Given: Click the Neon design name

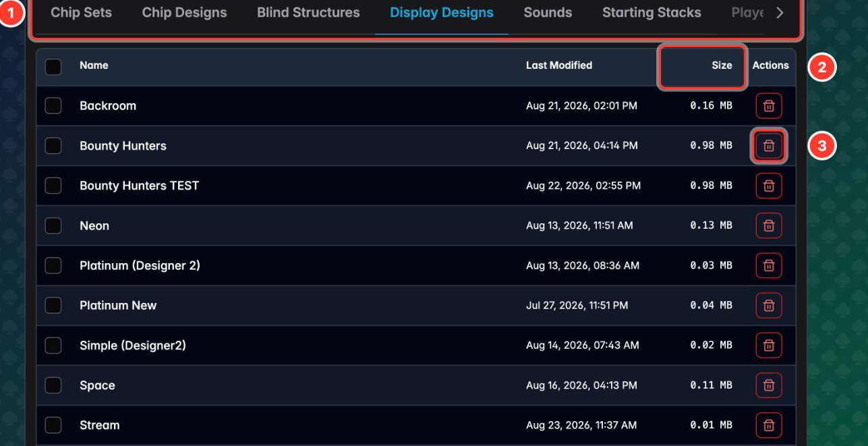Looking at the screenshot, I should [94, 225].
